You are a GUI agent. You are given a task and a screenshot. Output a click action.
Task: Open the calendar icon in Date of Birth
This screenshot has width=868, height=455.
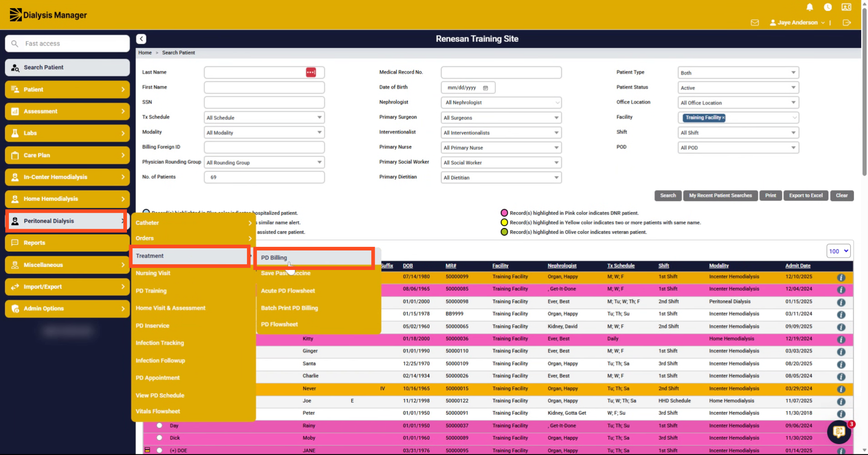coord(485,88)
